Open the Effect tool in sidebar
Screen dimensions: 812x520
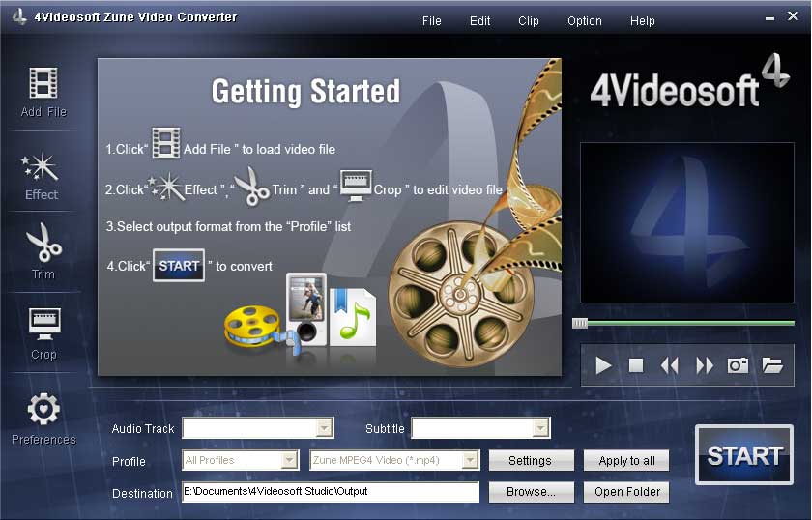[42, 167]
